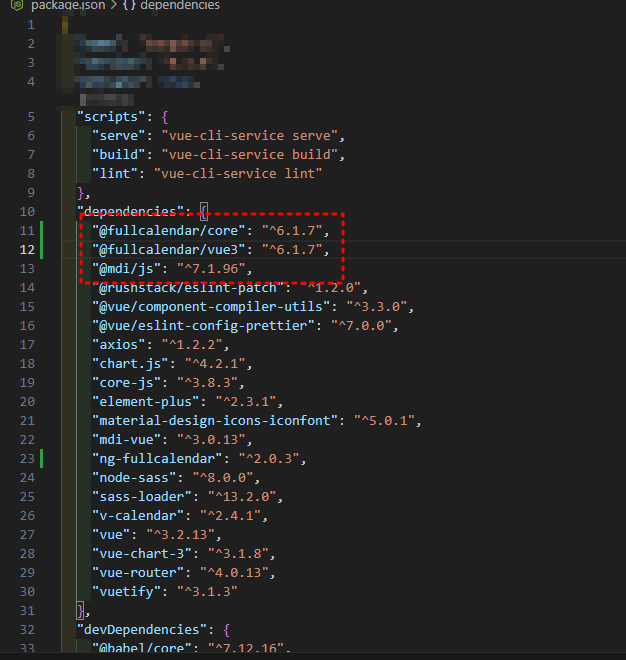Click "@rushstack/eslint-patch" package name
Screen dimensions: 626x660
click(188, 287)
